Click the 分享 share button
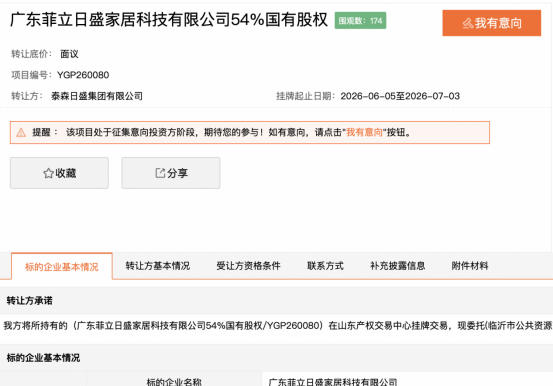The height and width of the screenshot is (386, 553). [x=171, y=173]
